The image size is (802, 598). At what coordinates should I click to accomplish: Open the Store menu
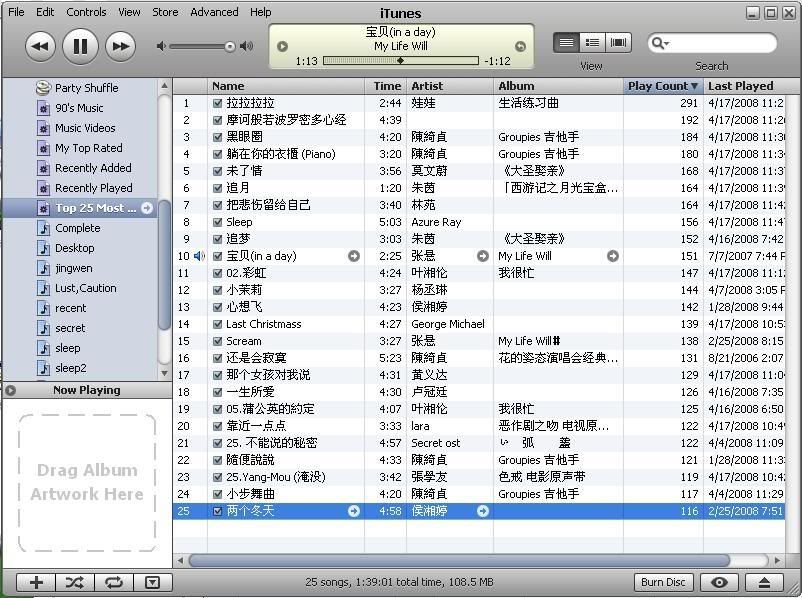point(165,12)
